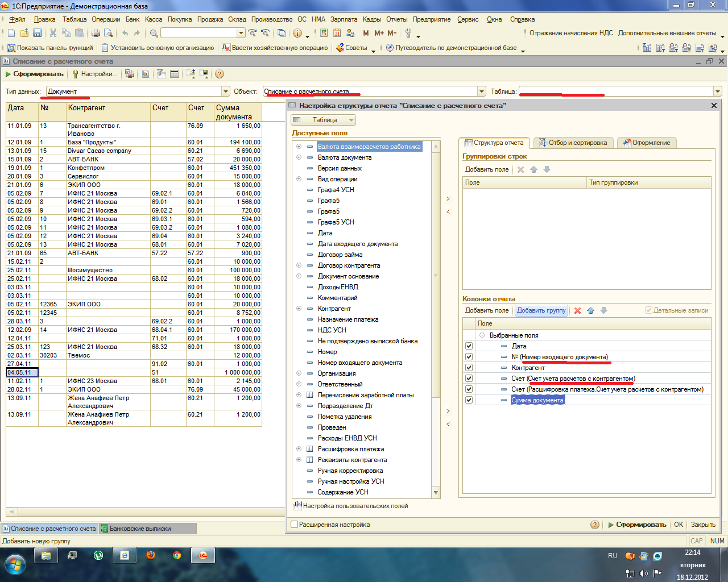Click the Добавить группу button
Screen dimensions: 728x582
(541, 310)
